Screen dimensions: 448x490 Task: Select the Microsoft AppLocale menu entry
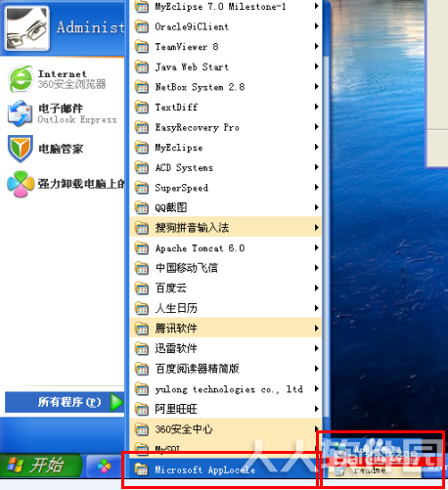(226, 469)
